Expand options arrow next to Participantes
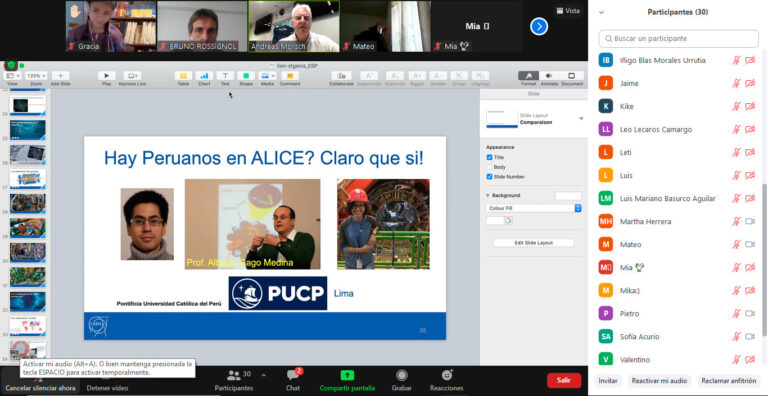 coord(264,375)
